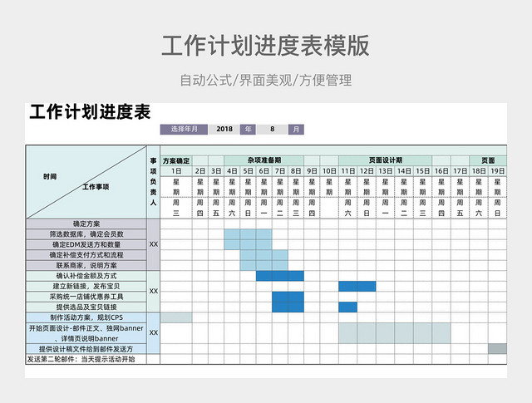The height and width of the screenshot is (403, 532).
Task: Select the 开始页面设计 banner task row
Action: (x=86, y=333)
